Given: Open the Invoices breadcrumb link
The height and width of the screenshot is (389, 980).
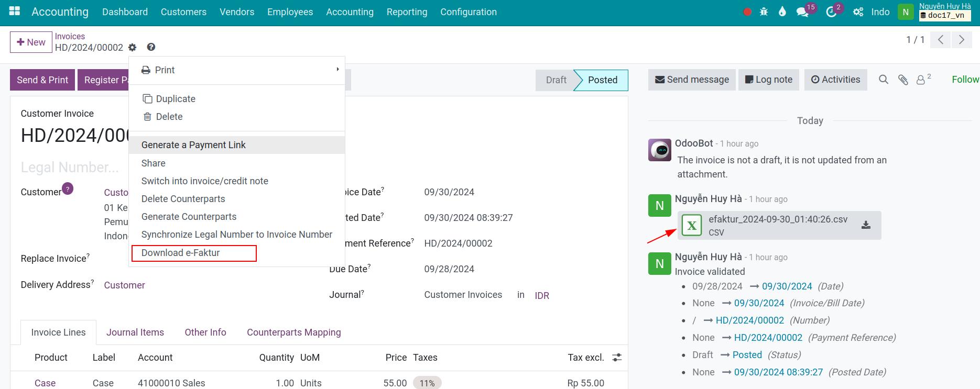Looking at the screenshot, I should pyautogui.click(x=70, y=36).
